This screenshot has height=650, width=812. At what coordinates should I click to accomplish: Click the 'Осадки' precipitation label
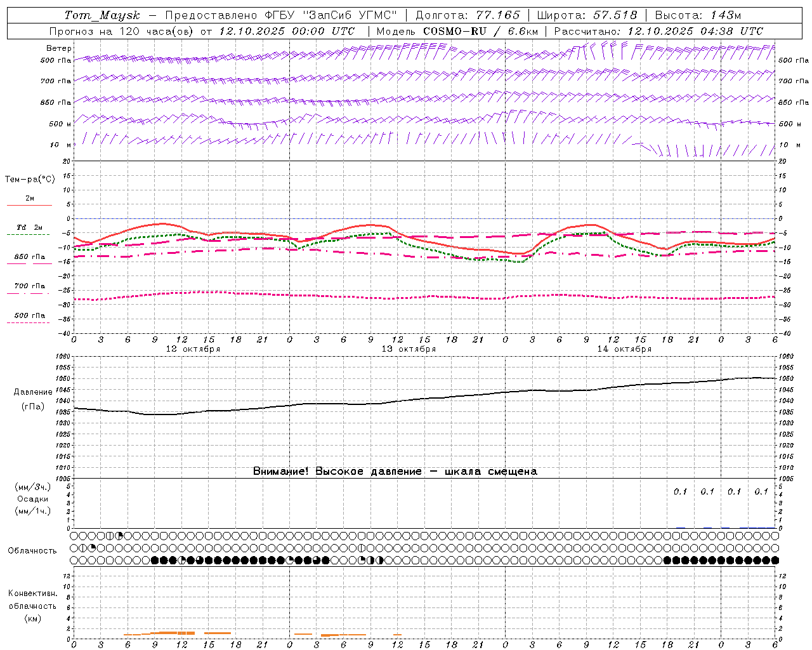pos(33,499)
